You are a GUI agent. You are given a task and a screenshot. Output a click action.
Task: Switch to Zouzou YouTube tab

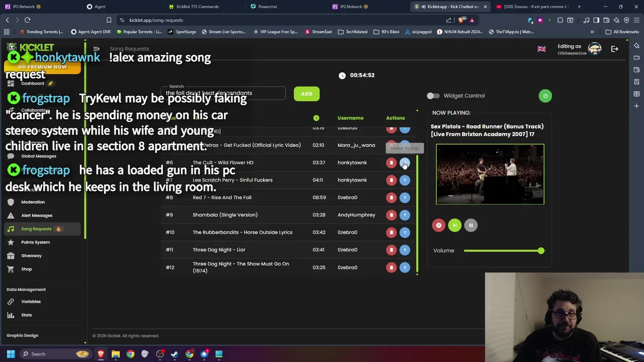pos(532,7)
